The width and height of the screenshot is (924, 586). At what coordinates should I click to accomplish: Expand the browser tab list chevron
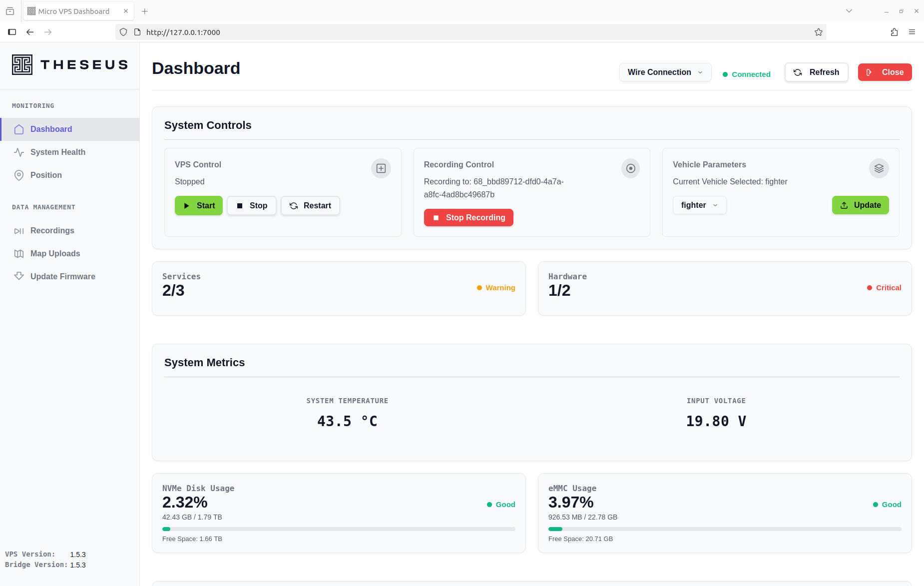(849, 11)
